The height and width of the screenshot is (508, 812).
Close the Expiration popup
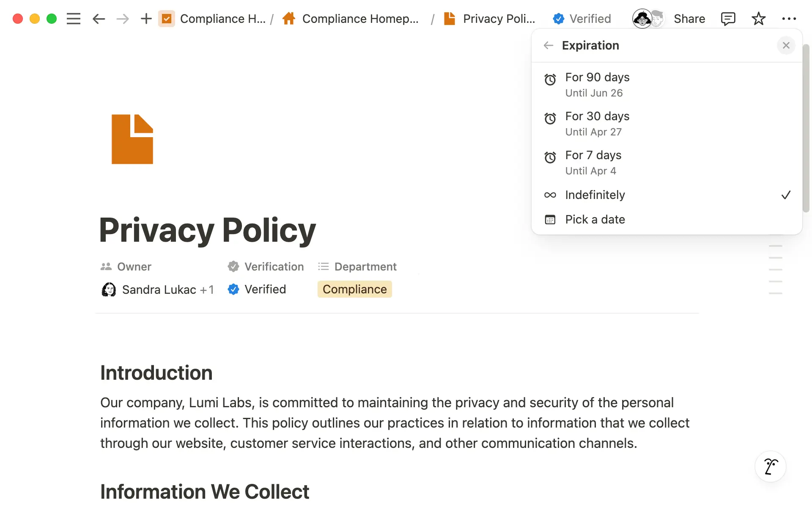(786, 45)
